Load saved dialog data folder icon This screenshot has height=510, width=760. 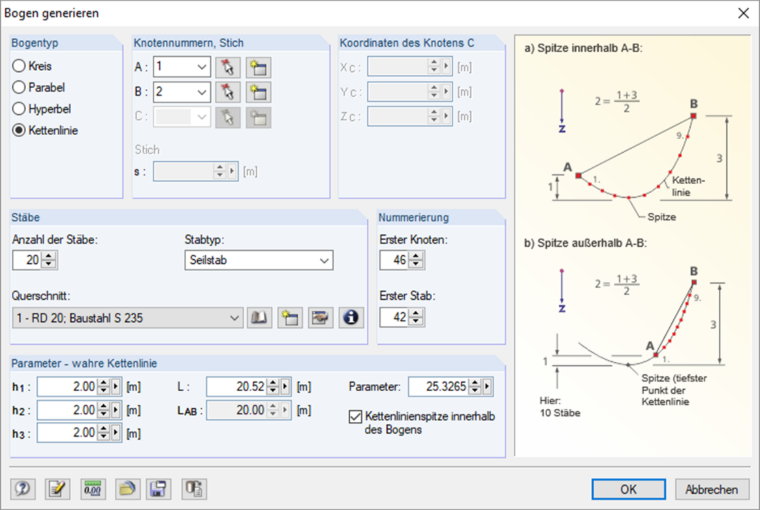[x=127, y=489]
